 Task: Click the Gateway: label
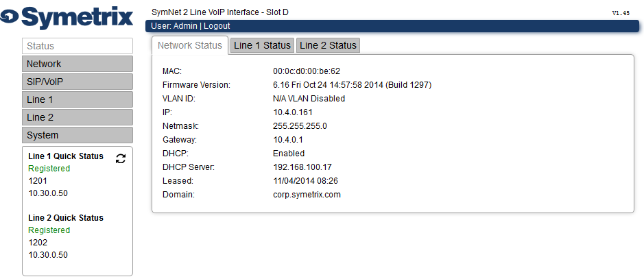click(x=180, y=140)
